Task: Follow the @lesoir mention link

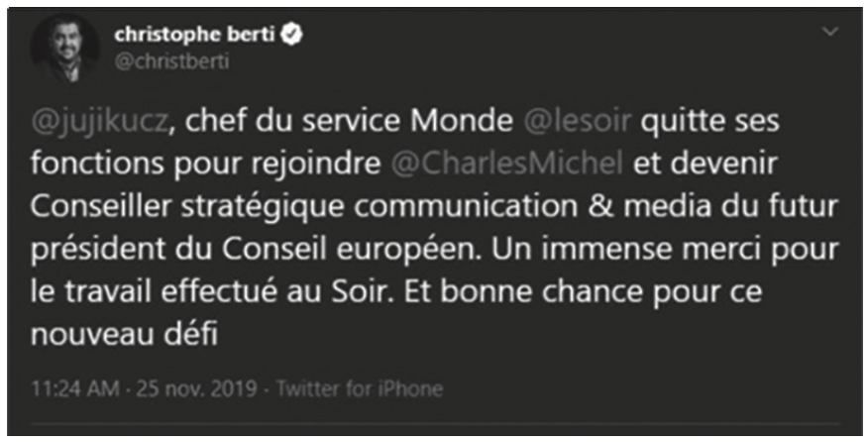Action: (577, 122)
